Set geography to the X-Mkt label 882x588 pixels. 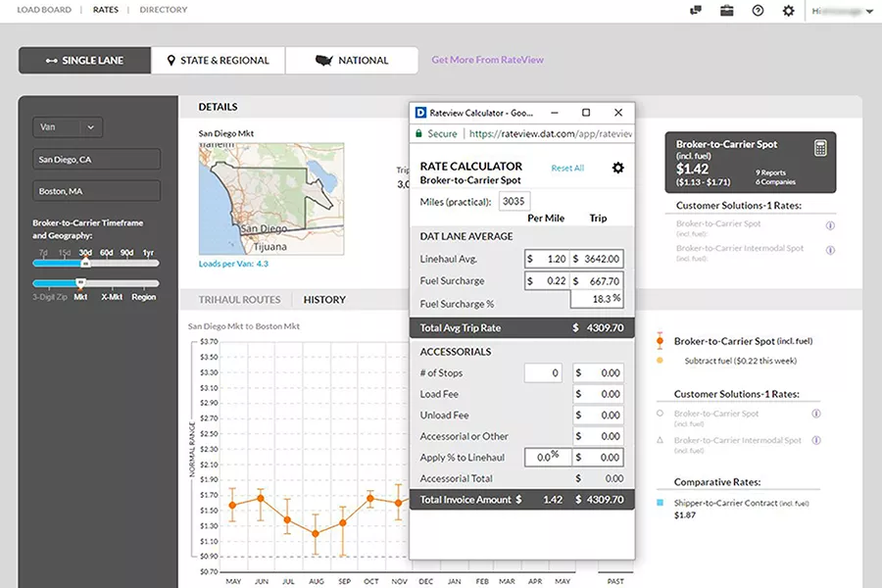[112, 297]
